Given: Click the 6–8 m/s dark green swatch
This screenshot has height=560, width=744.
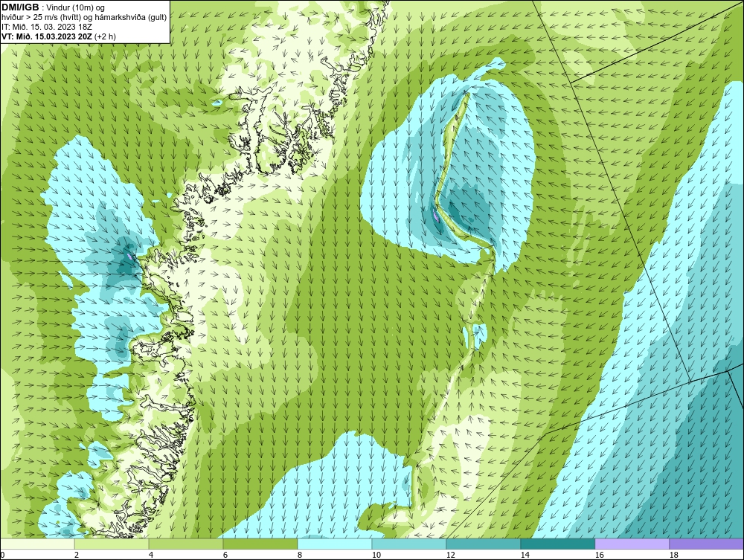Looking at the screenshot, I should point(260,544).
